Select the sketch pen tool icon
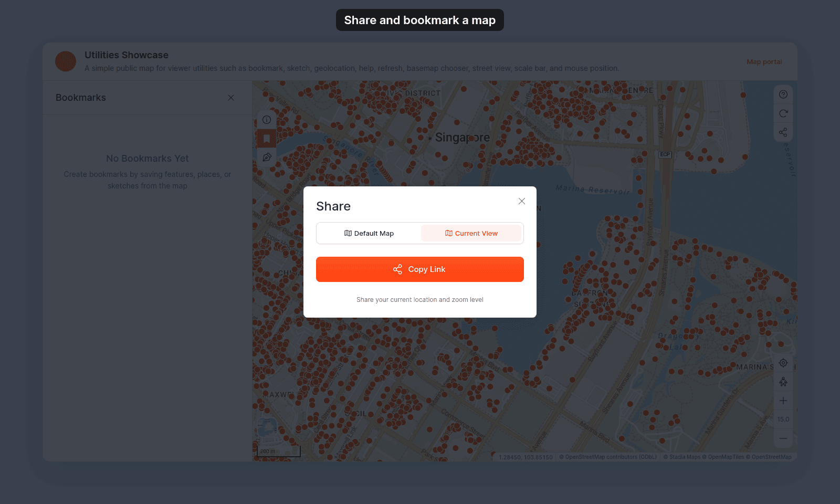Viewport: 840px width, 504px height. 267,157
